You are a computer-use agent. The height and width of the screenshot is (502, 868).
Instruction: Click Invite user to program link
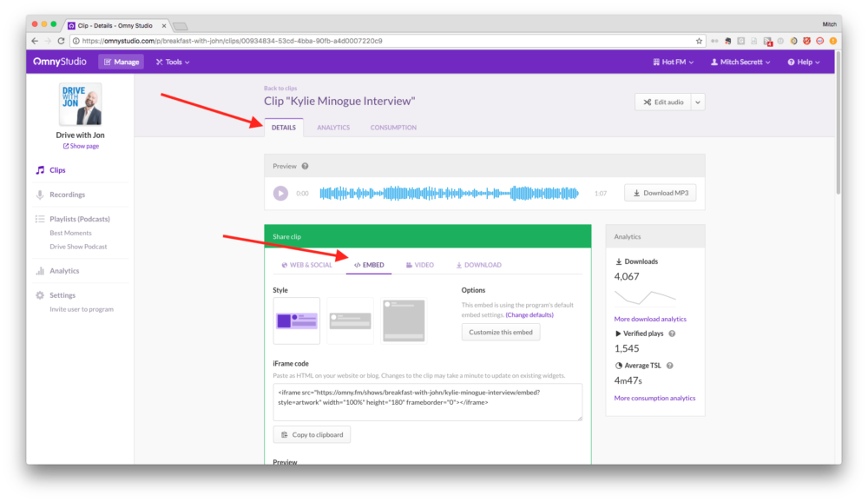tap(82, 309)
